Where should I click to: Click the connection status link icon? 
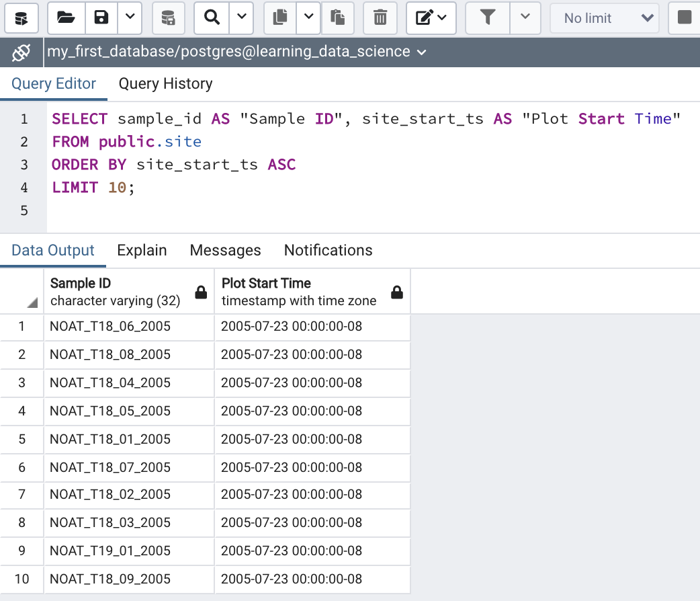(21, 52)
